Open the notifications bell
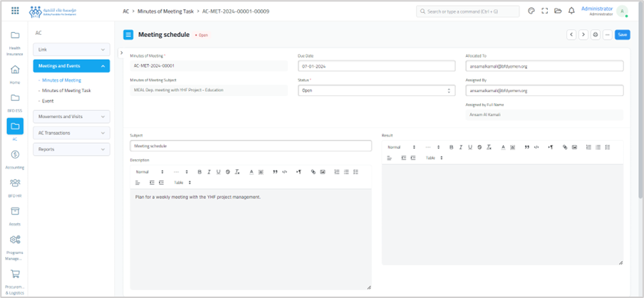Screen dimensions: 644x298 [x=571, y=11]
